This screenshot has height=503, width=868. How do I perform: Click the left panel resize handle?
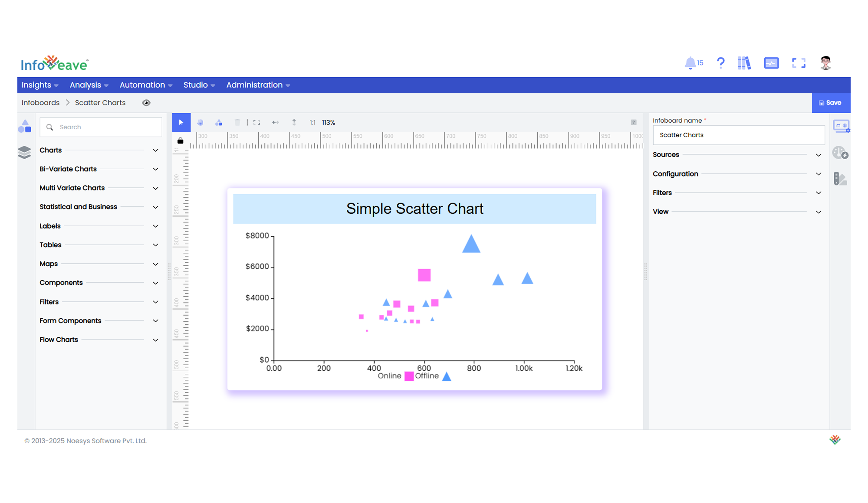169,271
